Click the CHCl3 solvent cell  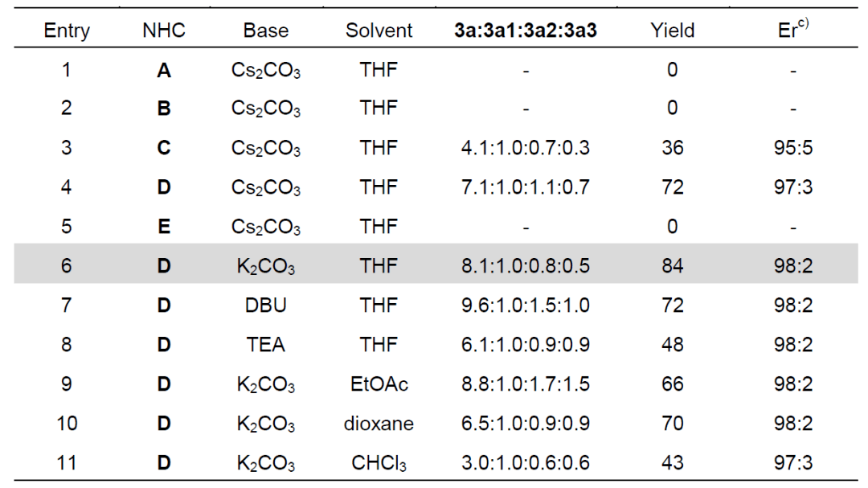point(379,462)
